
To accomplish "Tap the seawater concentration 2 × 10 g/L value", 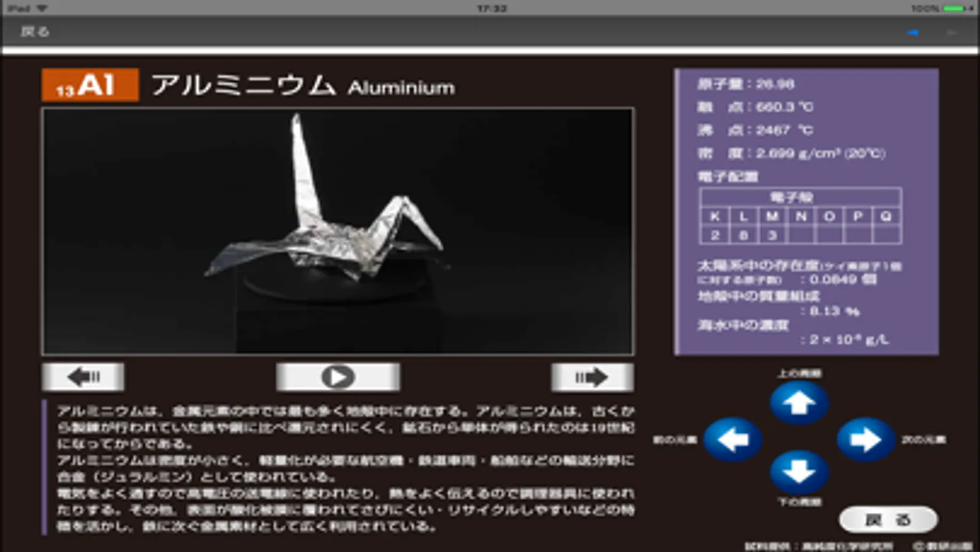I will (x=849, y=339).
